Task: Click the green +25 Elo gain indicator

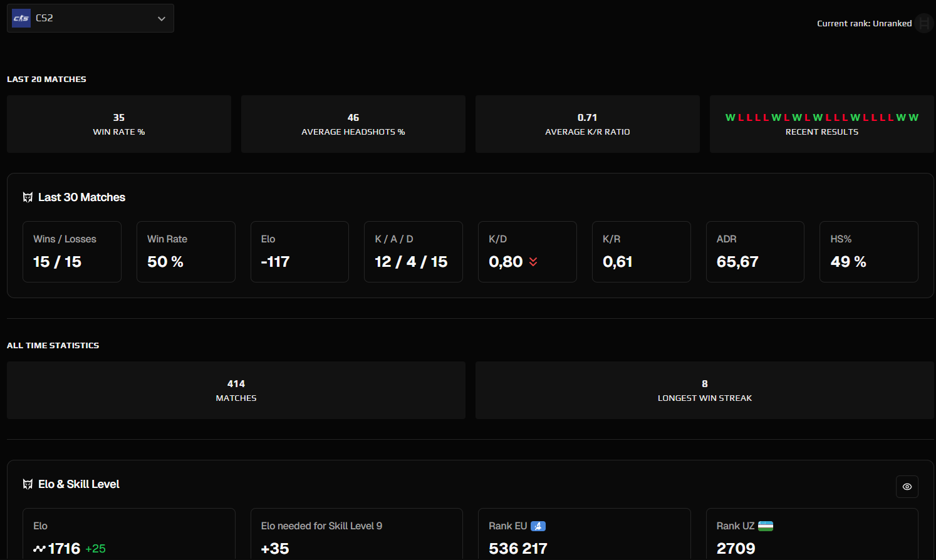Action: [95, 549]
